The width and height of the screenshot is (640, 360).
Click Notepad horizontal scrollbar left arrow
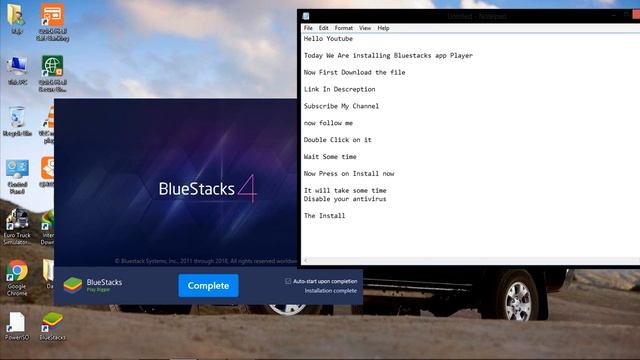(305, 260)
